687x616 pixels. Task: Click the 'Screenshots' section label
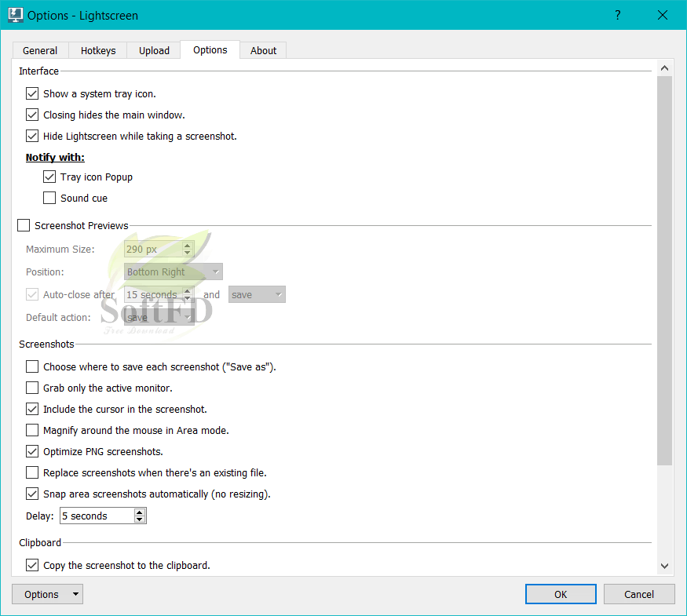[46, 344]
